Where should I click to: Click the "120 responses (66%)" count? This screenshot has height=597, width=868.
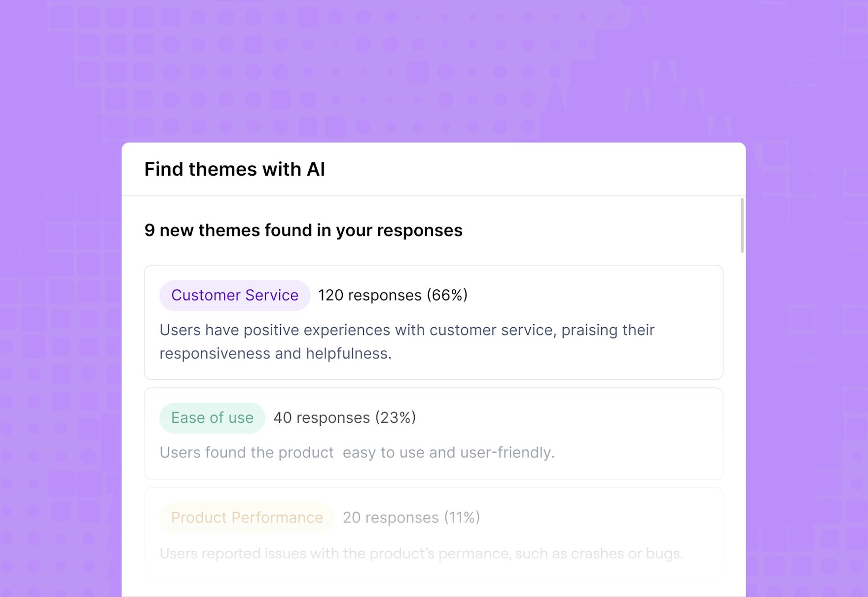(393, 295)
